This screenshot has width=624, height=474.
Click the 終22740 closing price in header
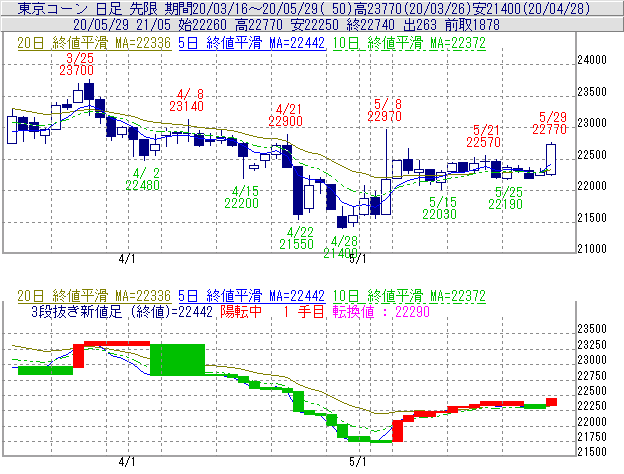pyautogui.click(x=370, y=25)
